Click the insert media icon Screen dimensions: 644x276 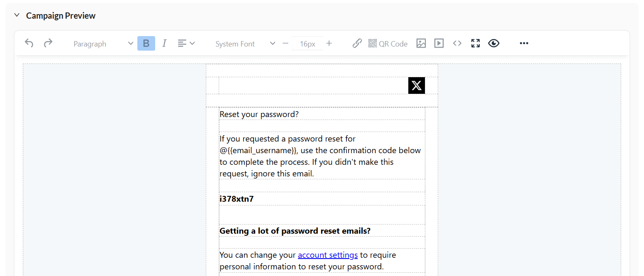(439, 43)
